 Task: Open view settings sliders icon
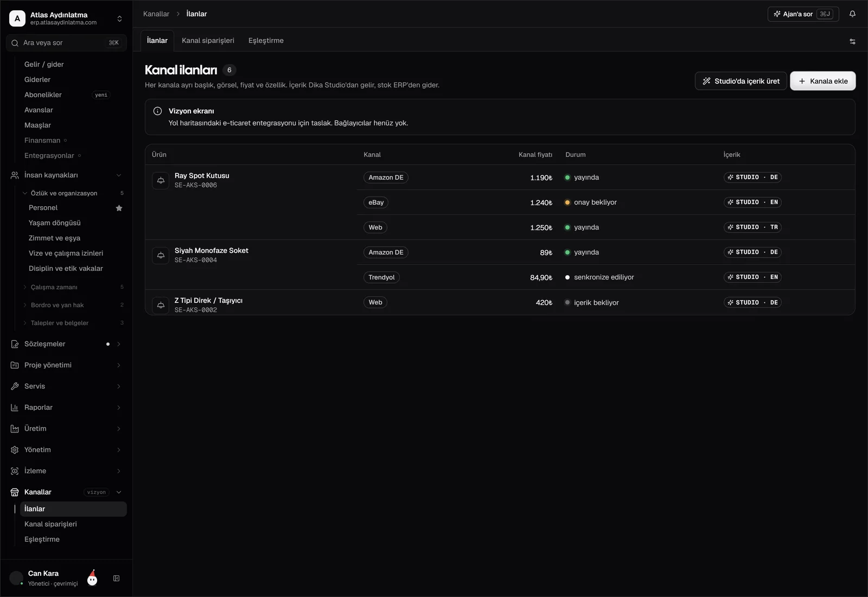(852, 41)
